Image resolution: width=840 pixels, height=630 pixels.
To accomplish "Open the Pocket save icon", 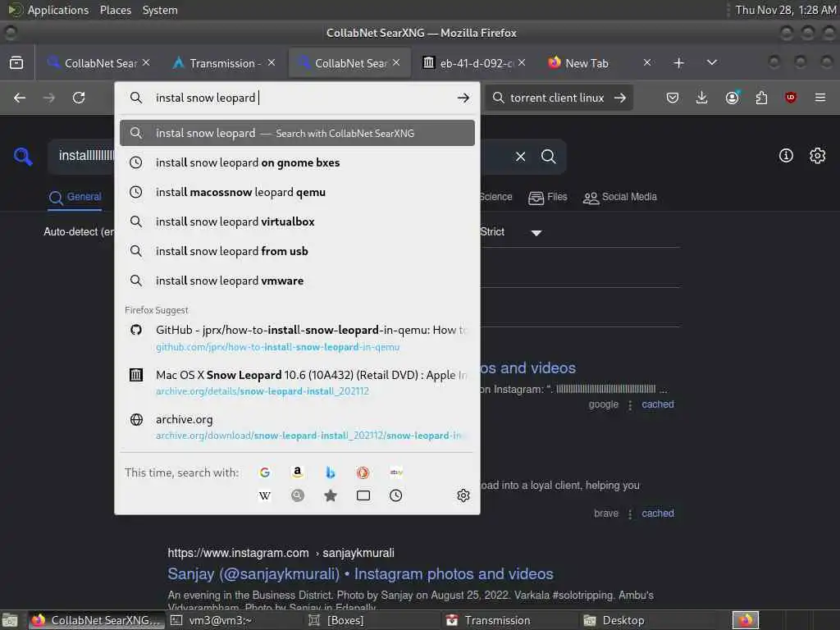I will pyautogui.click(x=673, y=98).
